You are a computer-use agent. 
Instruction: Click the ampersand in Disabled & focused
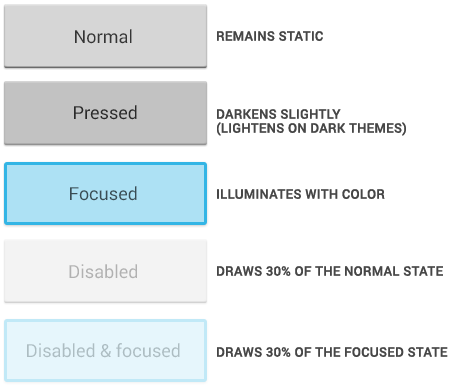(x=106, y=351)
